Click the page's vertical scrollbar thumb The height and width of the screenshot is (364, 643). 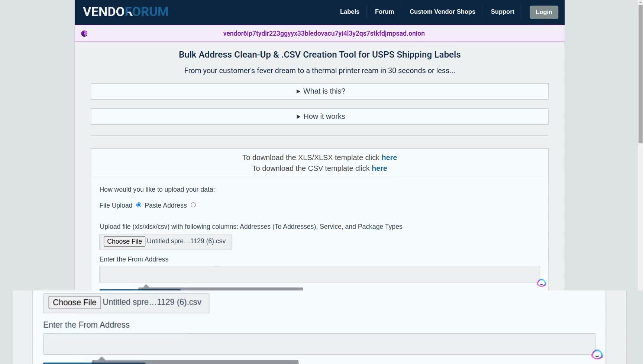click(640, 71)
